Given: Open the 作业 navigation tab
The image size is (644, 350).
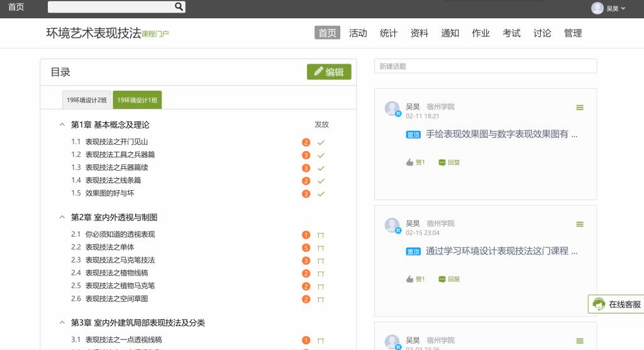Looking at the screenshot, I should [x=480, y=33].
